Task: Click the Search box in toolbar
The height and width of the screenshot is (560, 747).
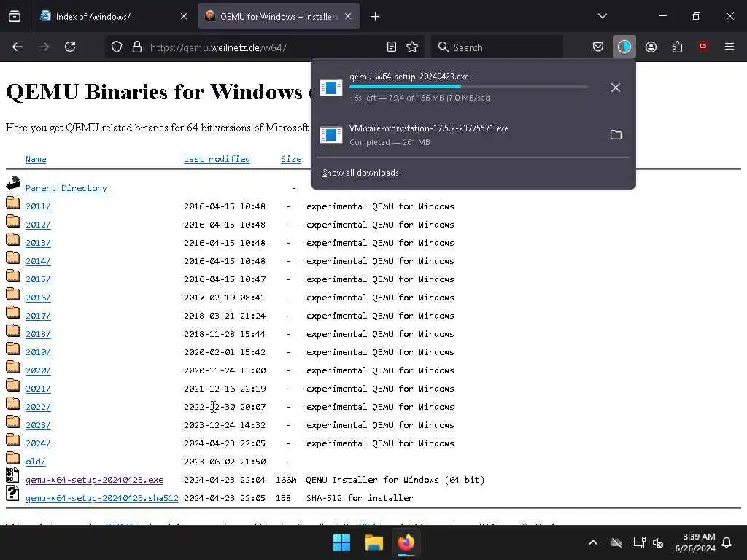Action: (497, 47)
